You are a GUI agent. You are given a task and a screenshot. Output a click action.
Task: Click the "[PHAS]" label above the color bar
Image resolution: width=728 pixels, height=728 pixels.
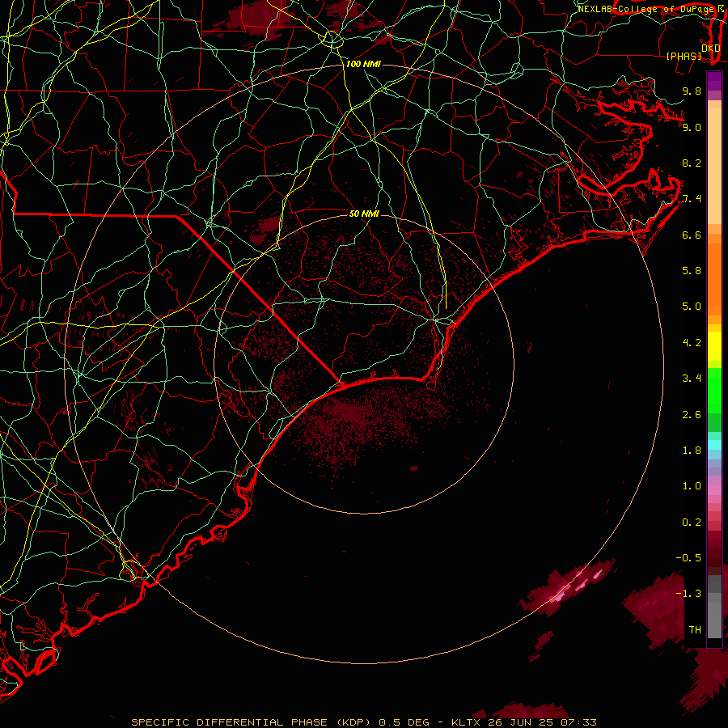tap(684, 56)
